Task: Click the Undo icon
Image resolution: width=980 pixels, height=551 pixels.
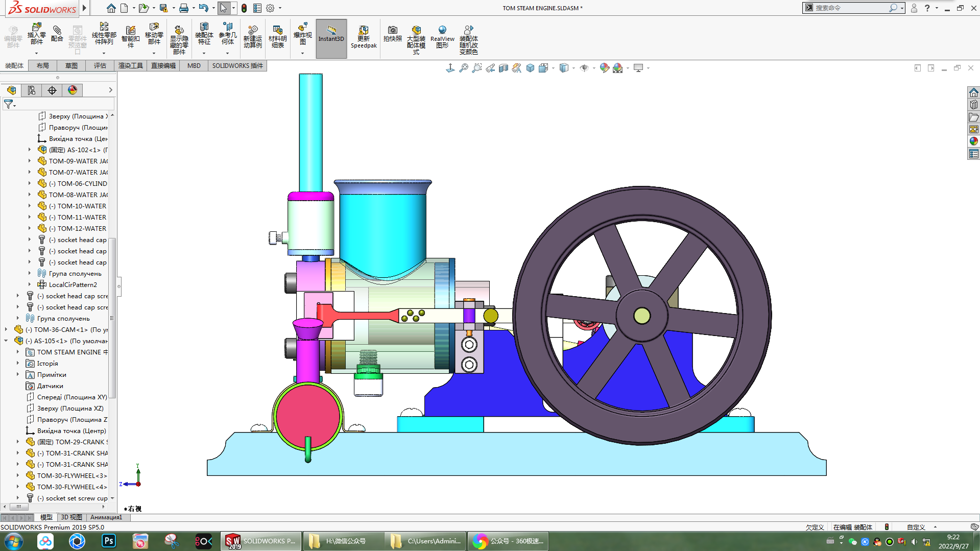Action: click(x=203, y=8)
